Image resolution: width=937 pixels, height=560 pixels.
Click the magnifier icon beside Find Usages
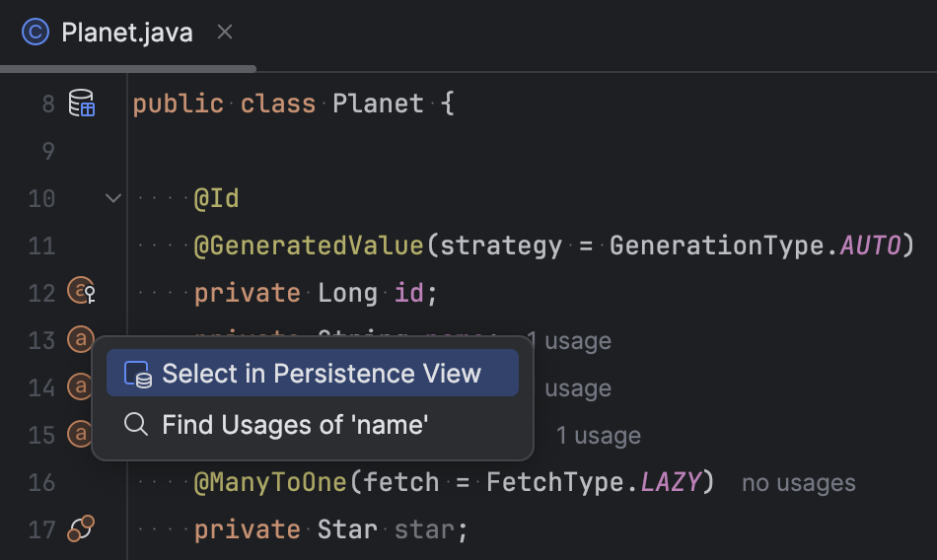pyautogui.click(x=136, y=424)
